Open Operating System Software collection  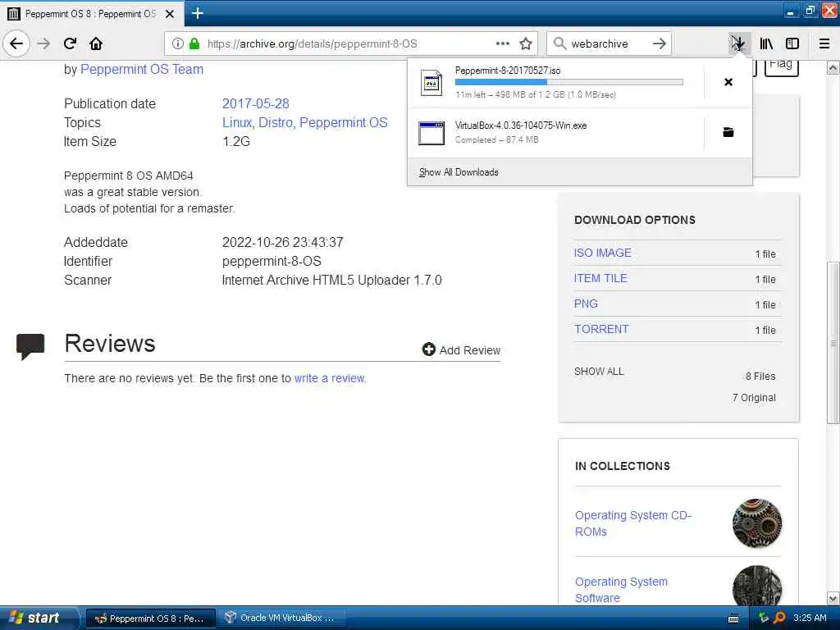tap(622, 590)
